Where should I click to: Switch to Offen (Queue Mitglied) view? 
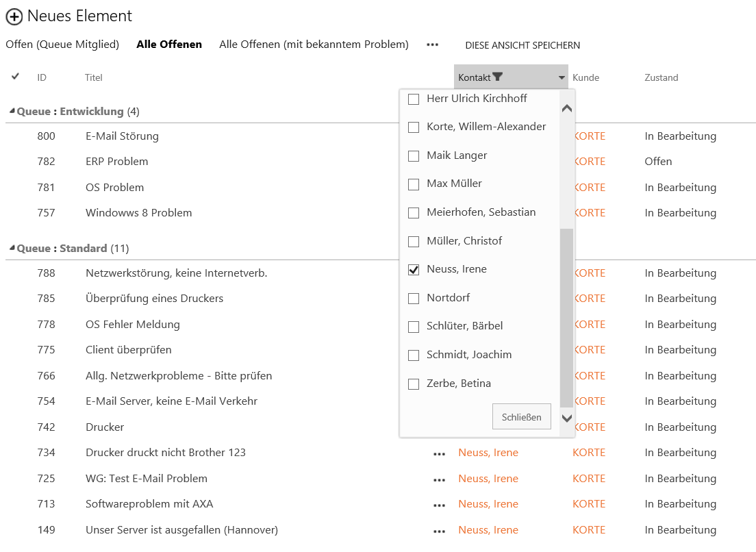pyautogui.click(x=62, y=45)
